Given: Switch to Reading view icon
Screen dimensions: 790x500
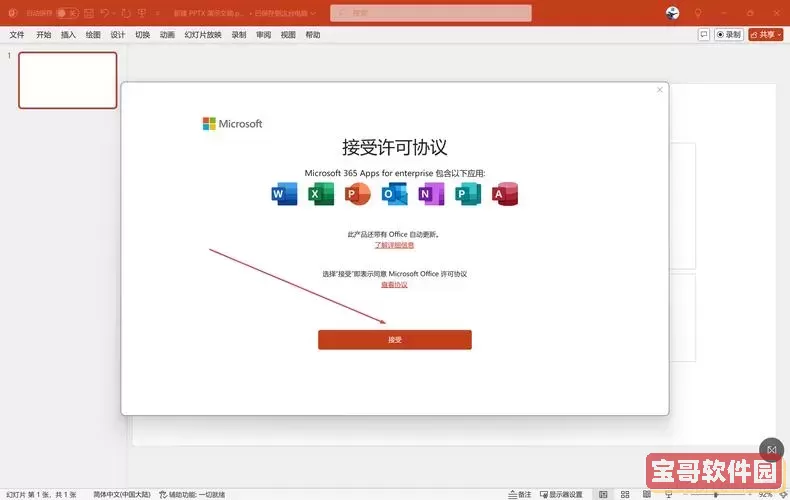Looking at the screenshot, I should pos(646,494).
